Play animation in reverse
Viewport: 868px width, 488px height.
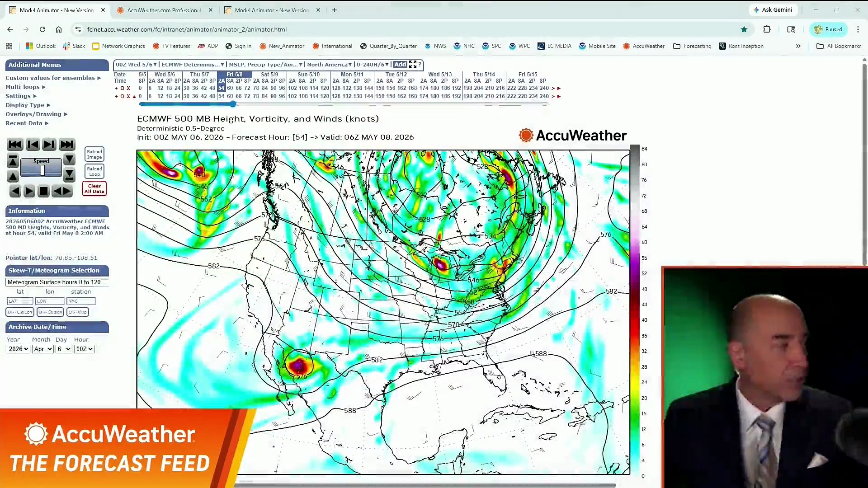coord(15,191)
